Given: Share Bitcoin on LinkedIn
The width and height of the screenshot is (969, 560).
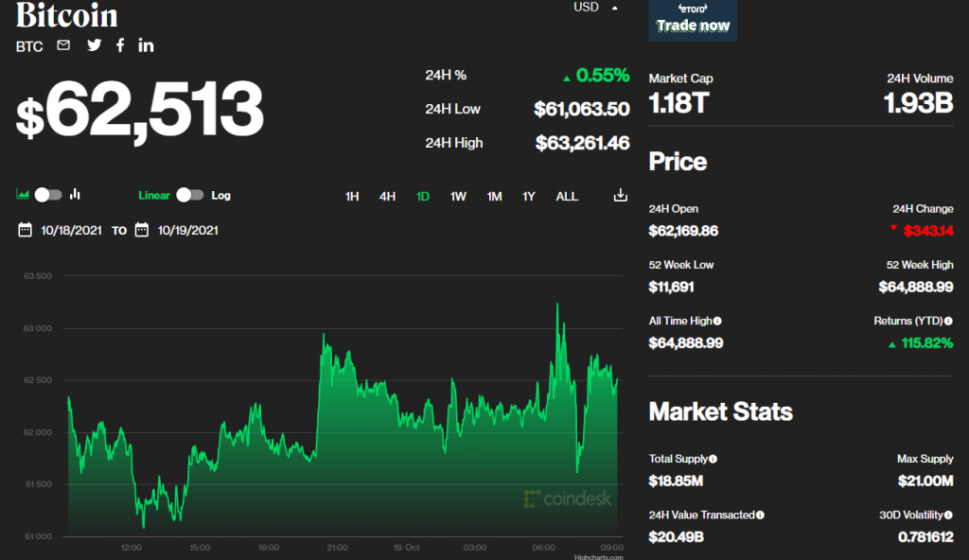Looking at the screenshot, I should (146, 45).
